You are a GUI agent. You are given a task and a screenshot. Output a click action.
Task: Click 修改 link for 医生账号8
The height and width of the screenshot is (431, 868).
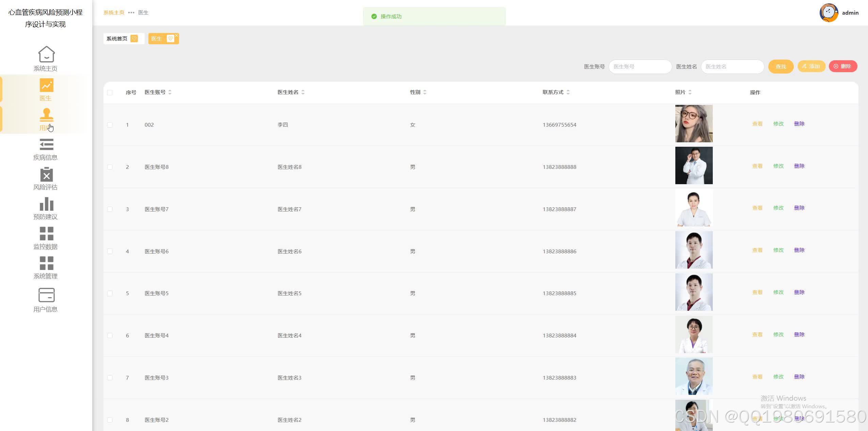[778, 166]
